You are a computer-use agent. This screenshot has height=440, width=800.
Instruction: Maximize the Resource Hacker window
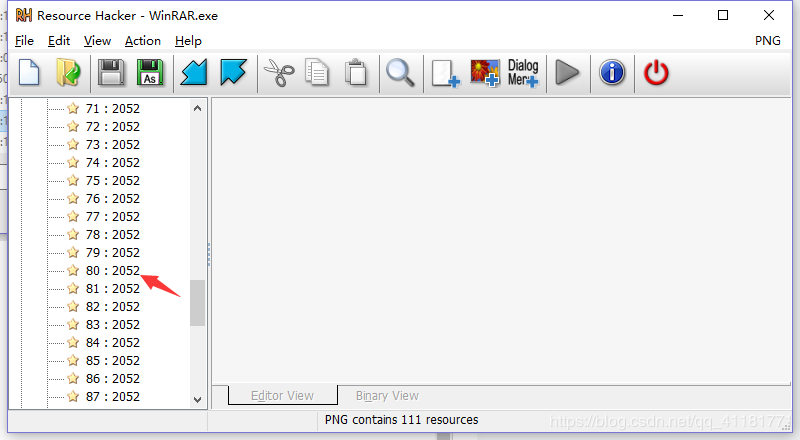point(723,15)
